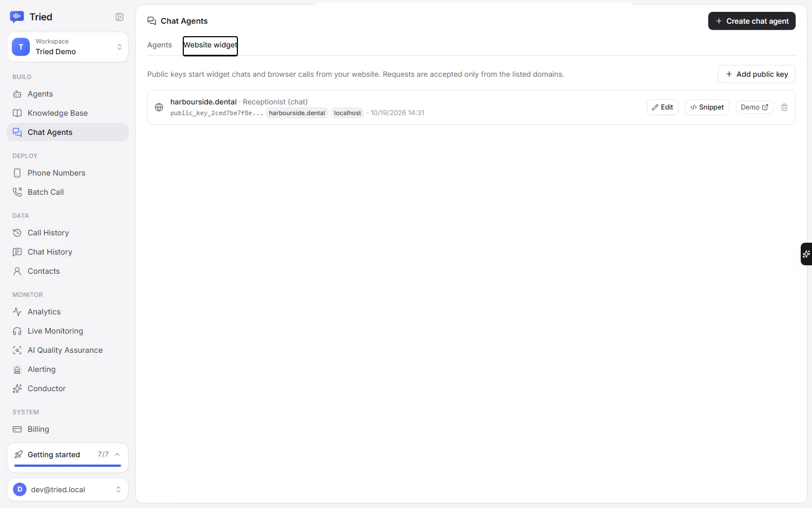
Task: Click the AI Quality Assurance scan icon
Action: click(17, 351)
